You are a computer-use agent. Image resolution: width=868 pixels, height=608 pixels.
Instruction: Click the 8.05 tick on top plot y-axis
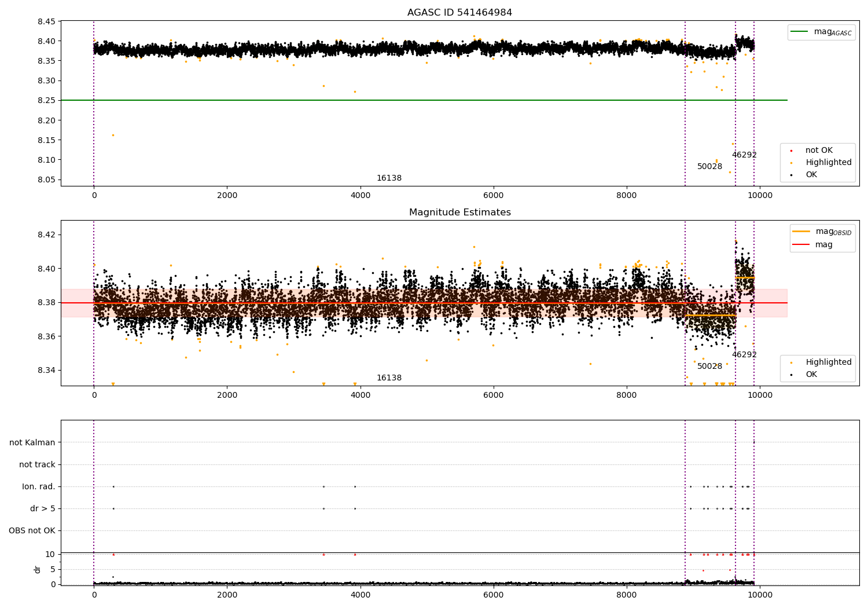point(46,180)
